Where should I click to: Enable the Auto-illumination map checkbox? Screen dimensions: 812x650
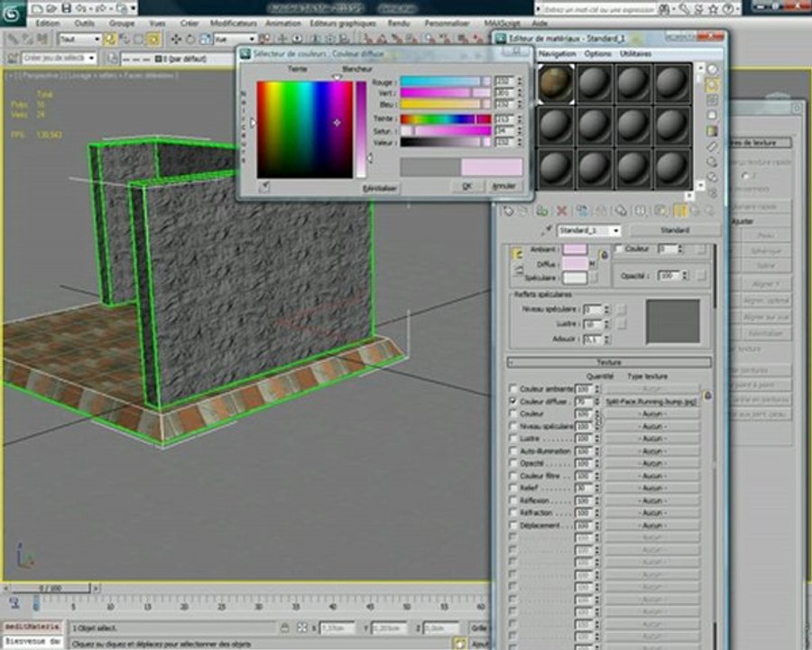(x=512, y=451)
